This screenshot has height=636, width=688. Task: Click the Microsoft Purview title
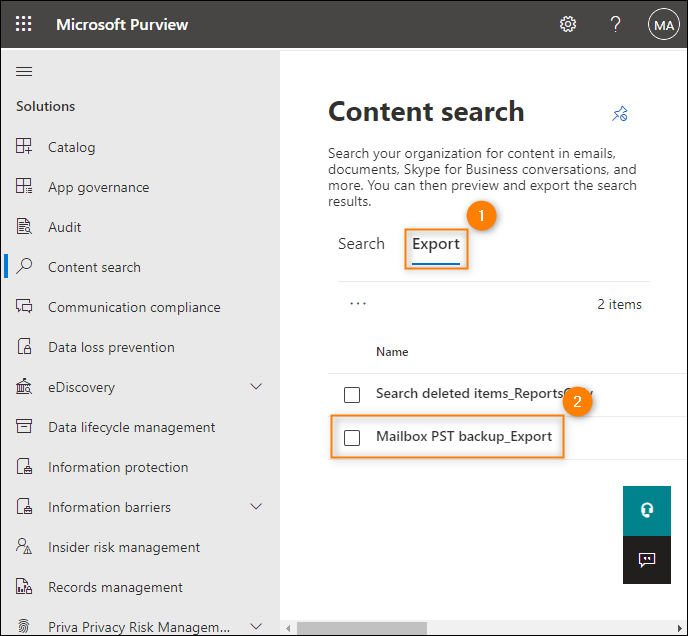pos(122,25)
